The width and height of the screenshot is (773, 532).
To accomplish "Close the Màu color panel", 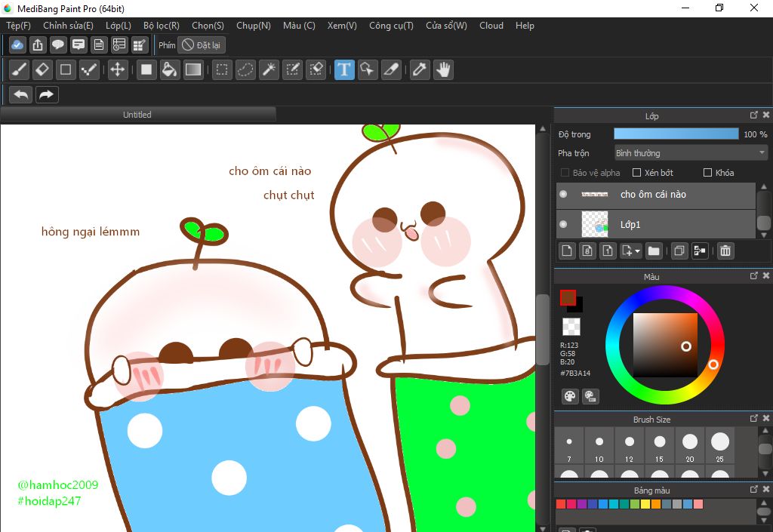I will pos(766,276).
